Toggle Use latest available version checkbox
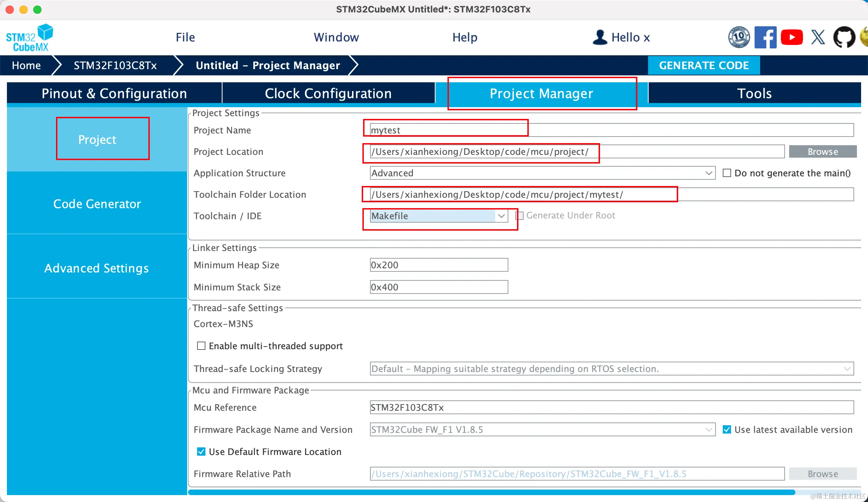The width and height of the screenshot is (868, 502). tap(727, 429)
